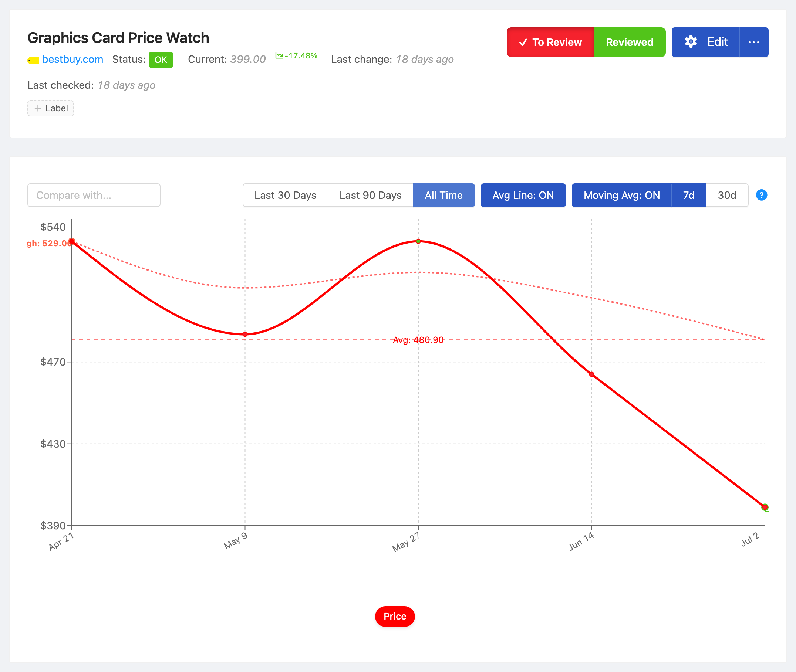Viewport: 796px width, 672px height.
Task: Toggle Moving Avg: ON button
Action: (x=621, y=195)
